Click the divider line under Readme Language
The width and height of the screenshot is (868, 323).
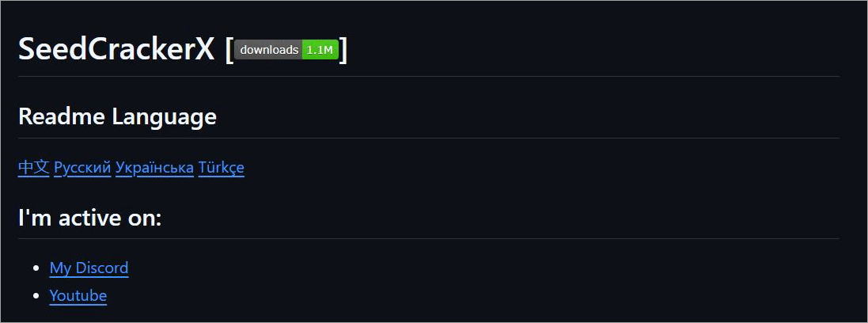(x=428, y=139)
